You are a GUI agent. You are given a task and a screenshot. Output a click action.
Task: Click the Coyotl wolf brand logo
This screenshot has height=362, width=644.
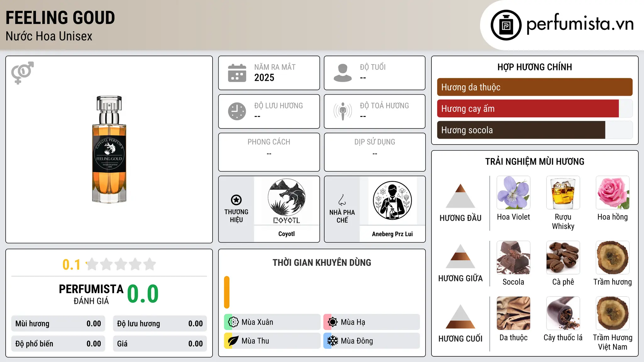click(286, 201)
